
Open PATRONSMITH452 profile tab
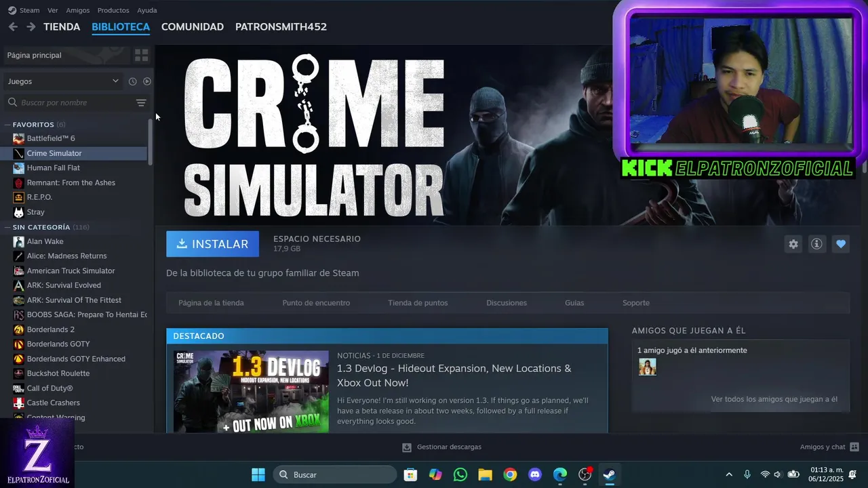pos(281,26)
